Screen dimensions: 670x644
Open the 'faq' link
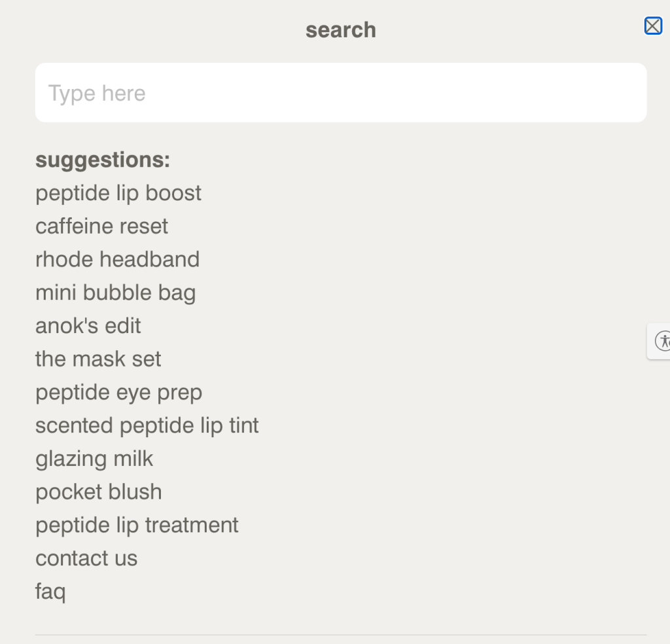click(50, 592)
